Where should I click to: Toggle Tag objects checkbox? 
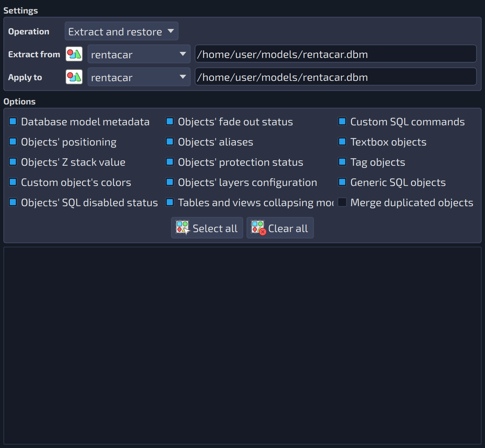(342, 162)
